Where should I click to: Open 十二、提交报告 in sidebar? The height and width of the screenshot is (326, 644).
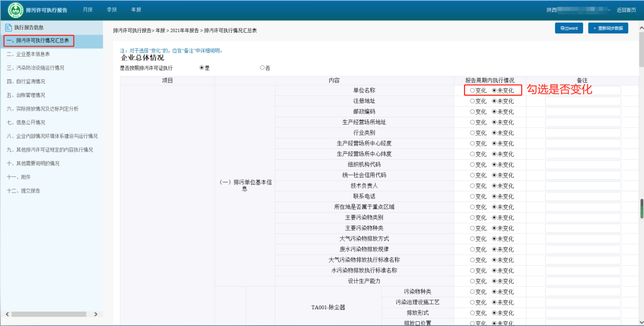pos(24,191)
